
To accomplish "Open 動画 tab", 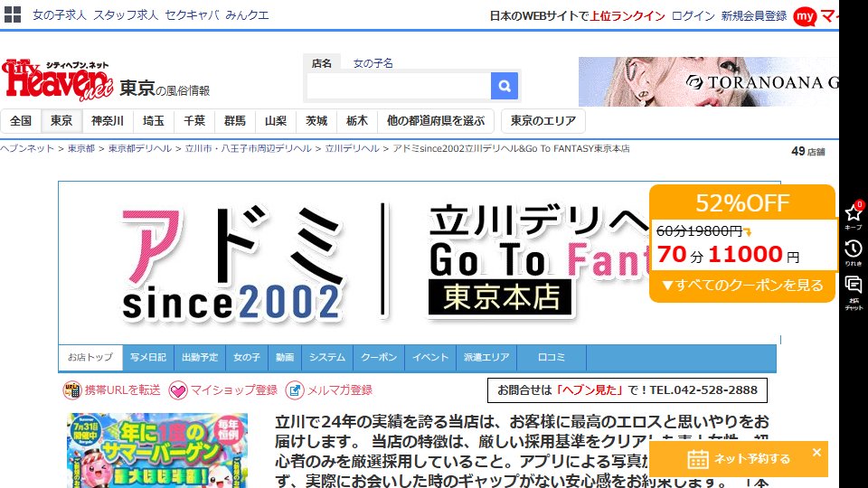I will click(x=285, y=358).
